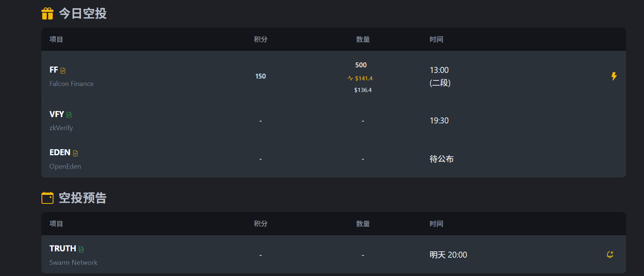Click the $136.4 price value

(x=363, y=90)
